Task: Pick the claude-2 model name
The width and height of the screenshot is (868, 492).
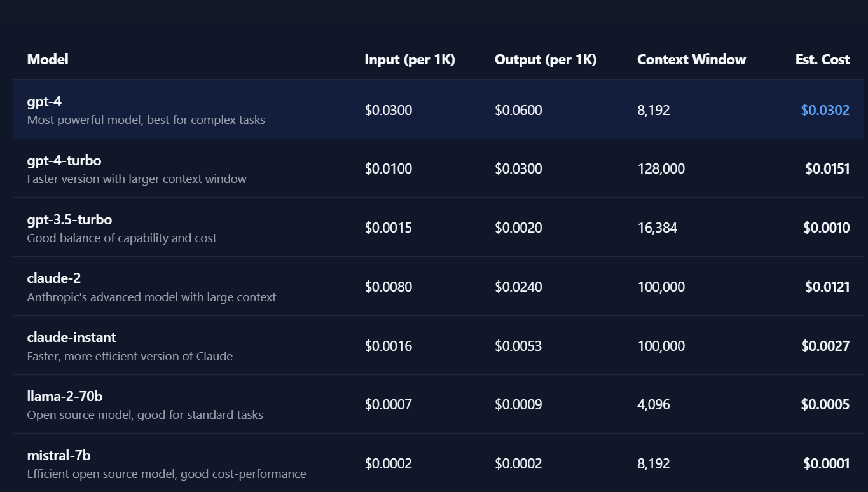Action: pyautogui.click(x=54, y=278)
